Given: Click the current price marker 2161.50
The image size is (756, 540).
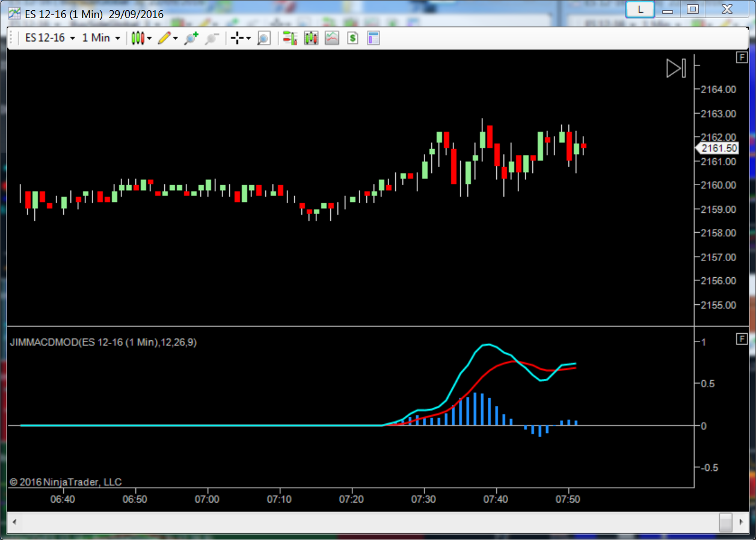Looking at the screenshot, I should (x=716, y=148).
